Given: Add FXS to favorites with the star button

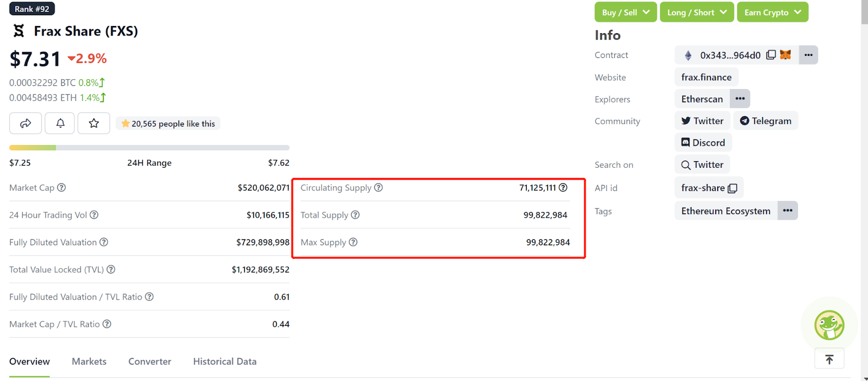Looking at the screenshot, I should tap(94, 123).
